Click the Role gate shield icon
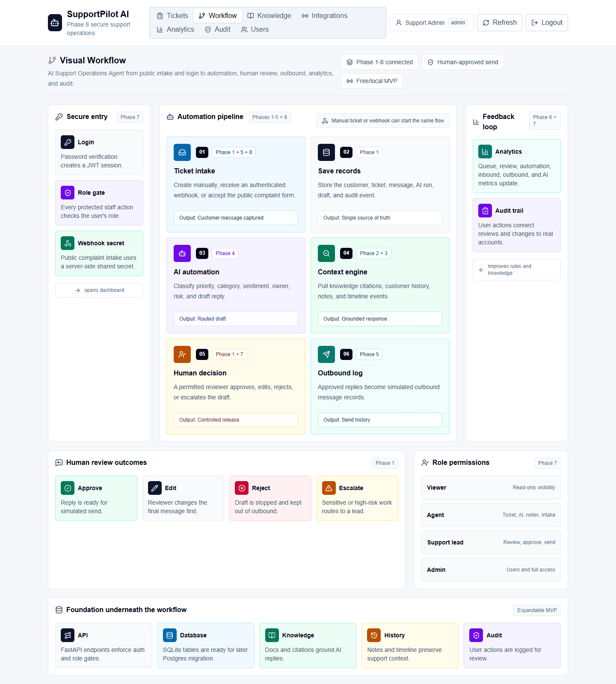The width and height of the screenshot is (616, 684). (68, 193)
